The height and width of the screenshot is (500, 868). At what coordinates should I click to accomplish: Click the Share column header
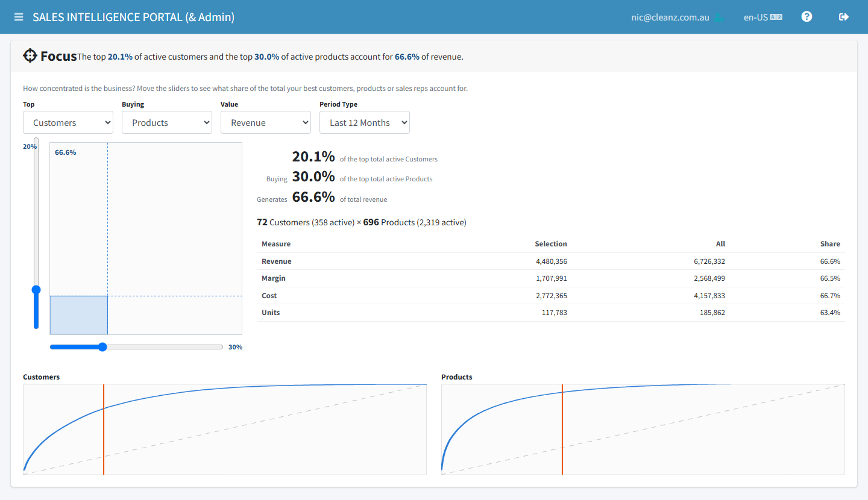(x=830, y=244)
